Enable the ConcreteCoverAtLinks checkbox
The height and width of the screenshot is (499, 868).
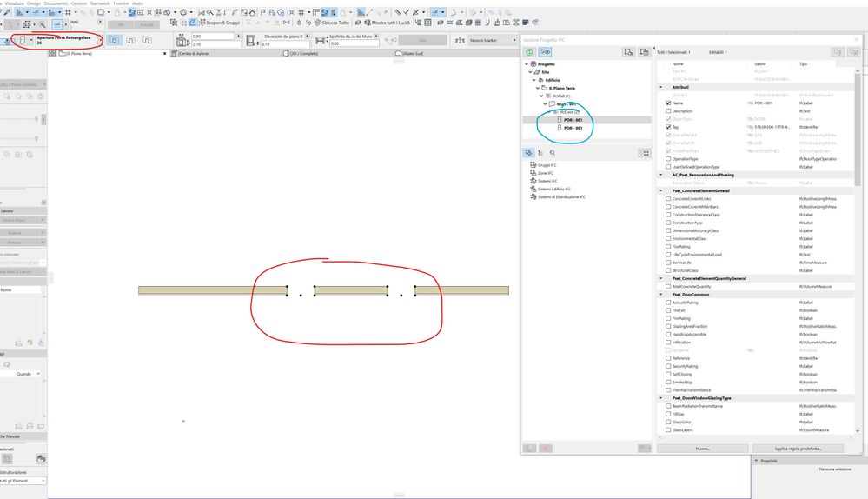tap(668, 199)
